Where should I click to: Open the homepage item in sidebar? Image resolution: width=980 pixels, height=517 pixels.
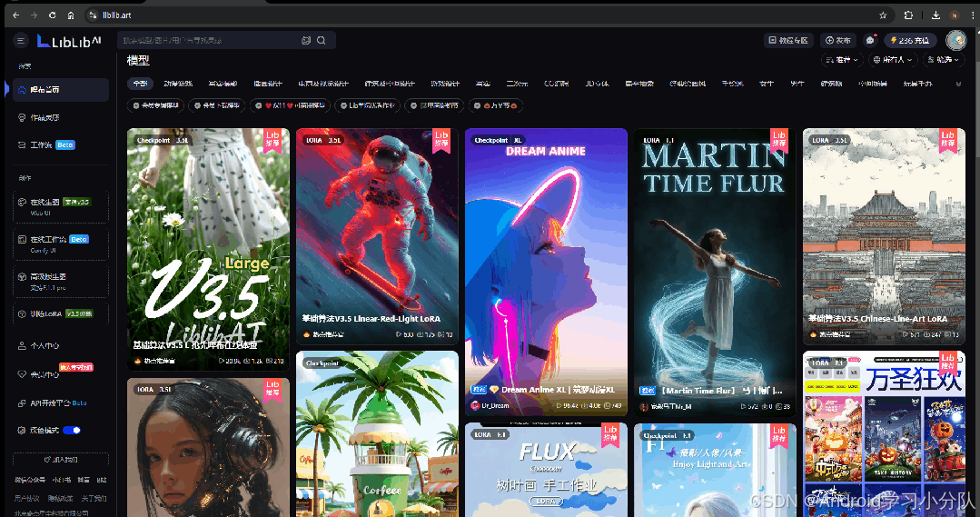coord(61,90)
